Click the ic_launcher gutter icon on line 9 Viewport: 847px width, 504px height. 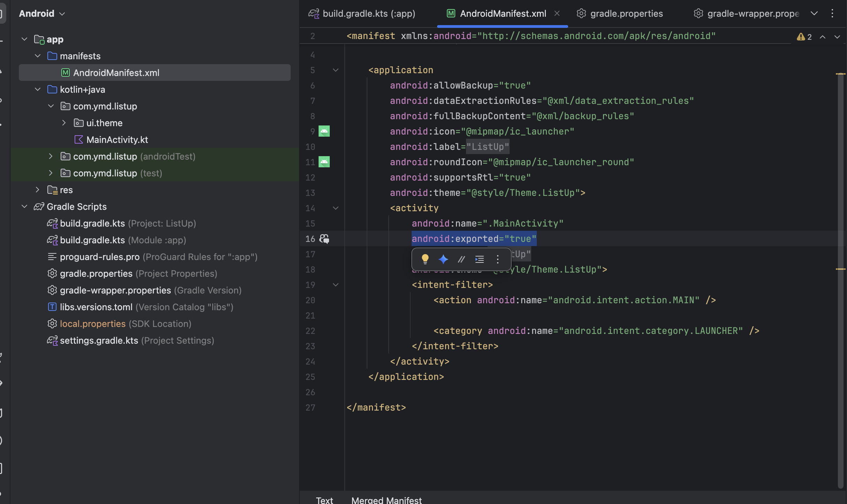(x=324, y=131)
